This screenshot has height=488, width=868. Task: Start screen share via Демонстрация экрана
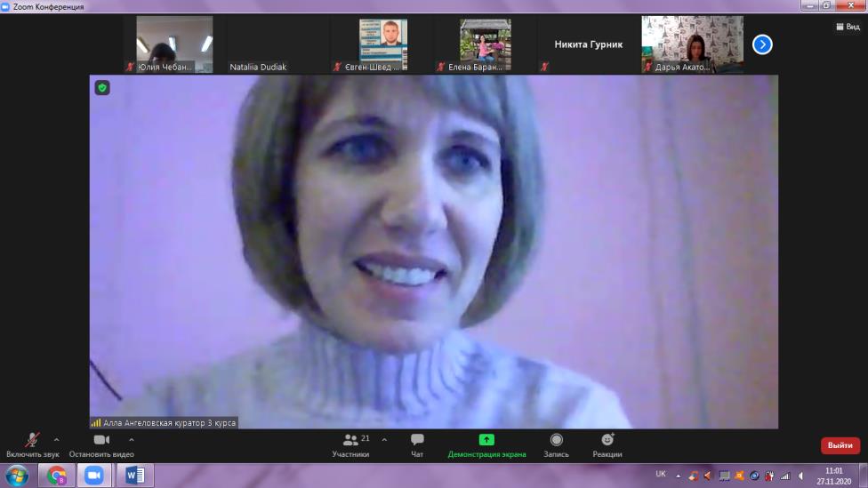pos(486,445)
